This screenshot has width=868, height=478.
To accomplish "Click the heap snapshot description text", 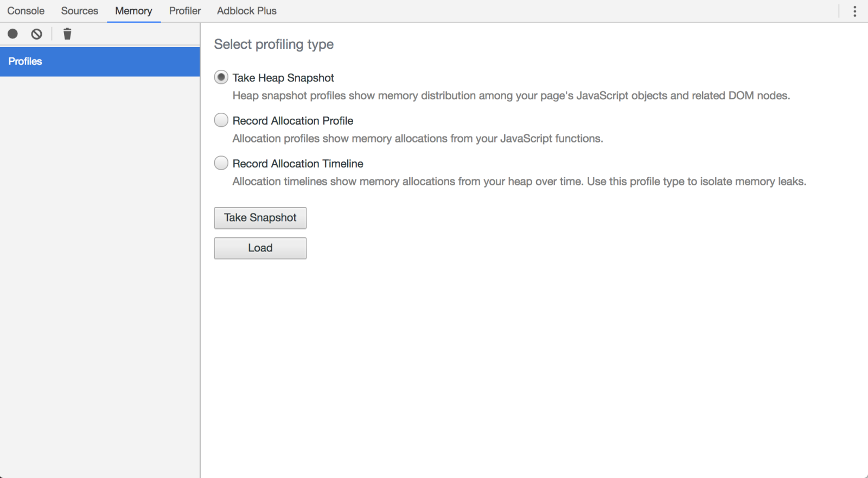I will pyautogui.click(x=511, y=96).
